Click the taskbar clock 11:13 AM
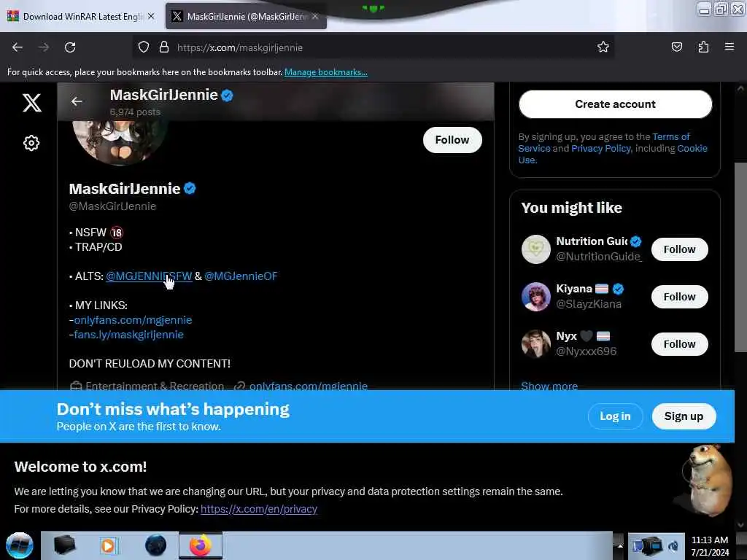Viewport: 747px width, 560px height. click(x=709, y=540)
